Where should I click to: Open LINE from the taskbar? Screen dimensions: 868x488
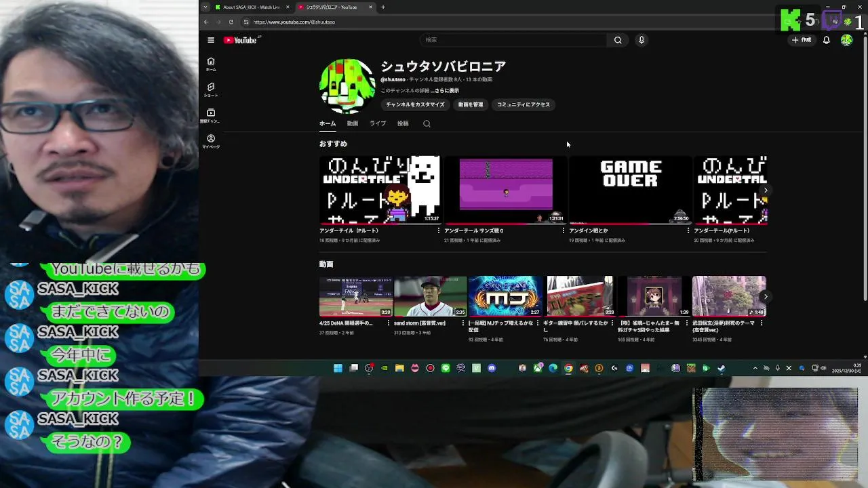coord(446,368)
